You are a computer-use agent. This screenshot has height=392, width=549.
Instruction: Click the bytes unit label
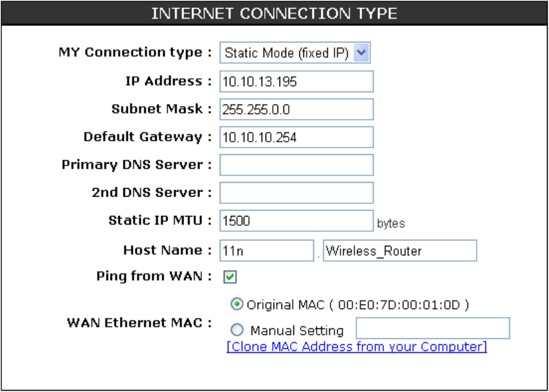[x=391, y=224]
